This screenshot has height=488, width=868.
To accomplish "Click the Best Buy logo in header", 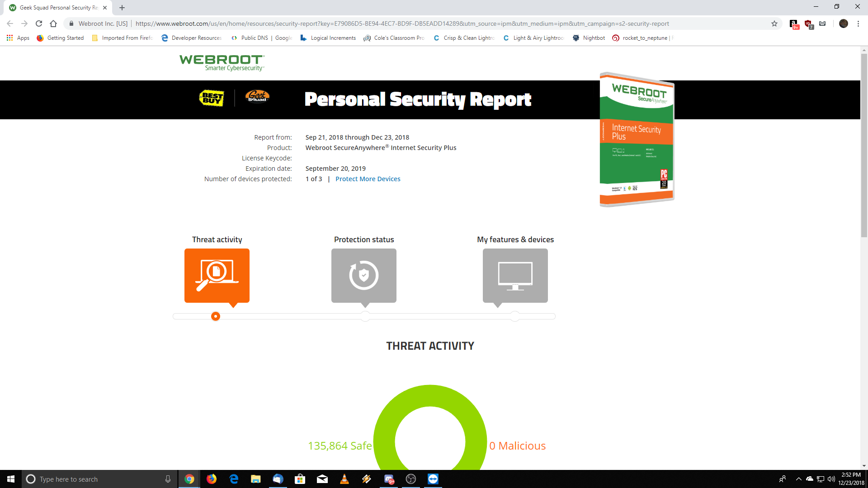I will (x=210, y=98).
